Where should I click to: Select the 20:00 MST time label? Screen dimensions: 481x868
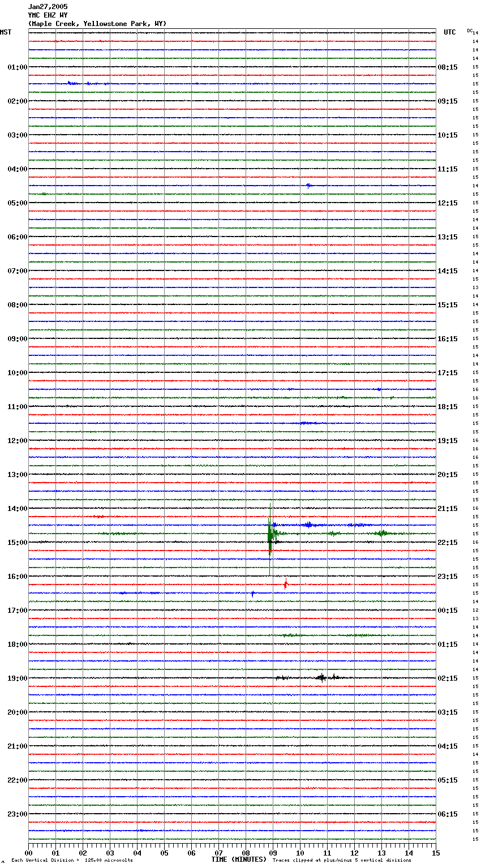click(x=18, y=712)
